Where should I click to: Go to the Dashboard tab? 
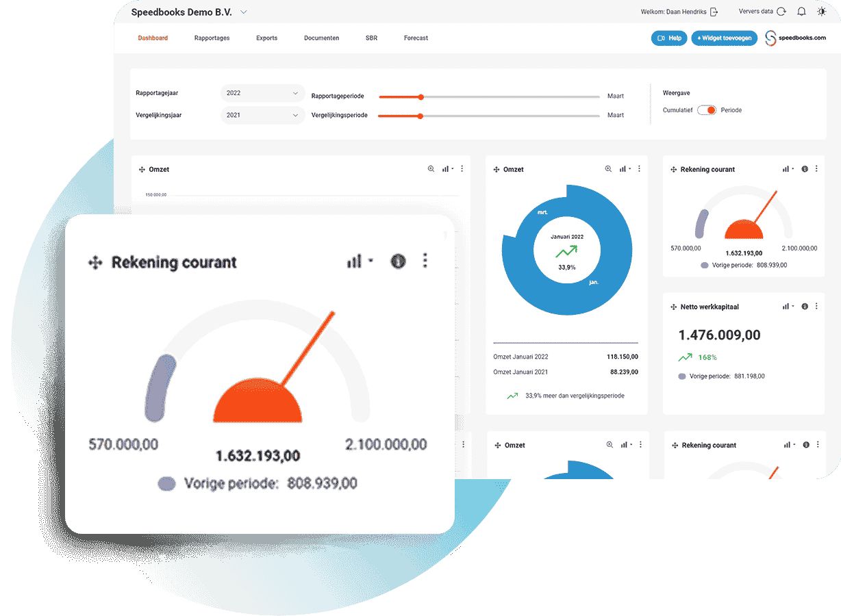[x=153, y=38]
